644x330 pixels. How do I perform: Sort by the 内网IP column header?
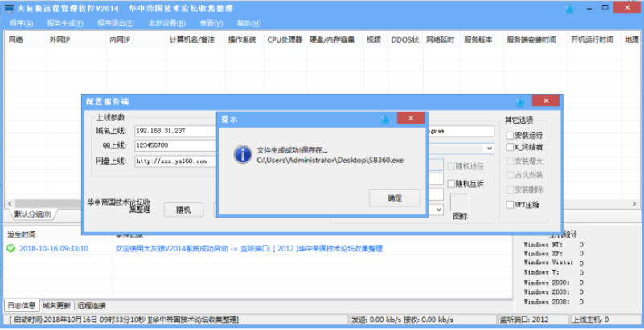point(137,40)
